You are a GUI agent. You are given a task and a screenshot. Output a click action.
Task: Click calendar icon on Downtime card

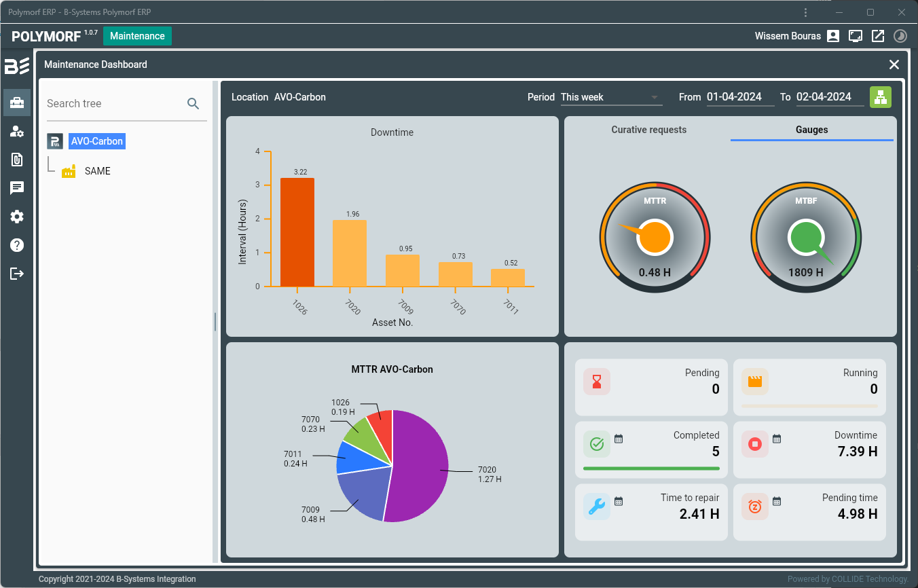[777, 439]
